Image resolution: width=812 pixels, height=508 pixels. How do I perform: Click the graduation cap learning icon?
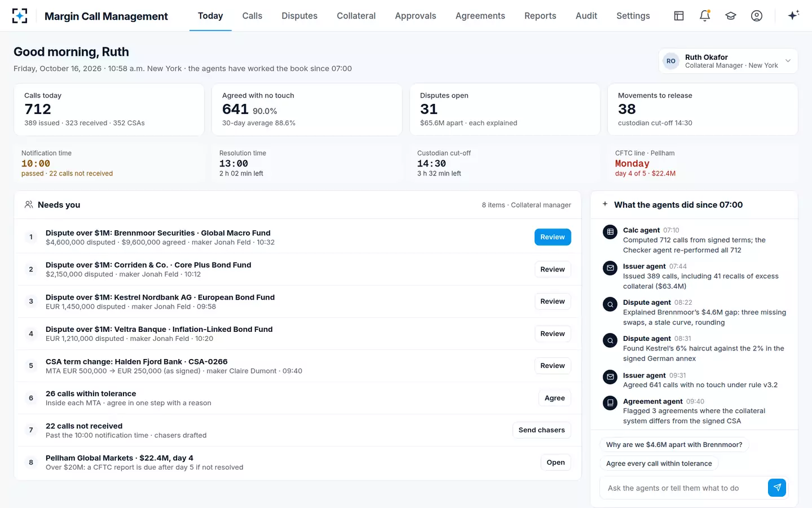pos(731,16)
